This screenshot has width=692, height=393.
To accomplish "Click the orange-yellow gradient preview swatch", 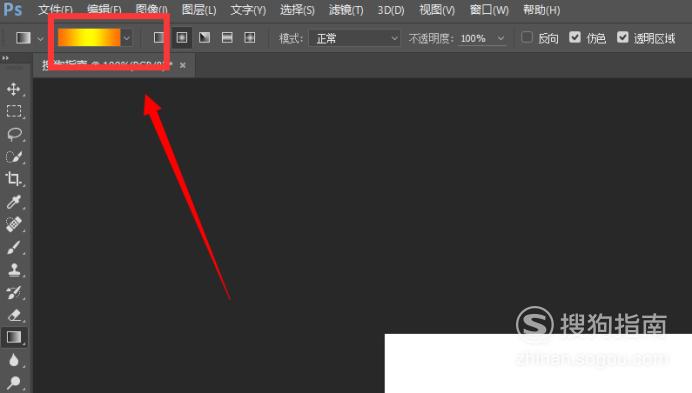I will pyautogui.click(x=89, y=38).
